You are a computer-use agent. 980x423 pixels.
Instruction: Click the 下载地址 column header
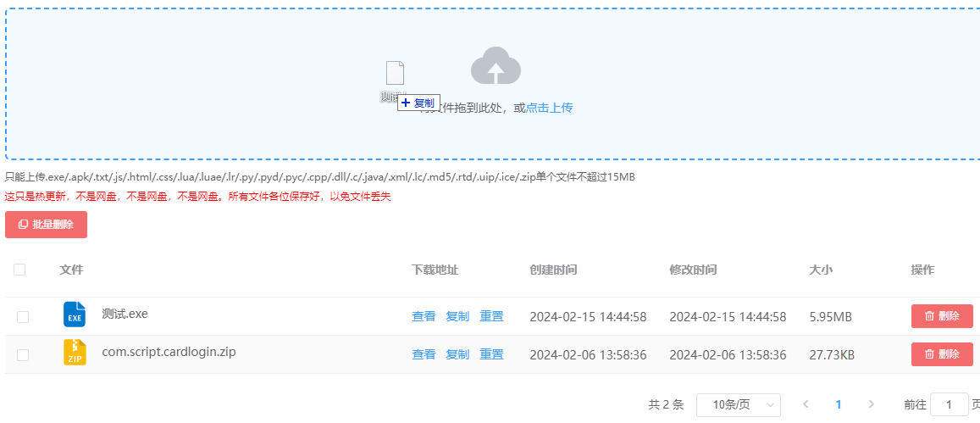click(x=435, y=270)
